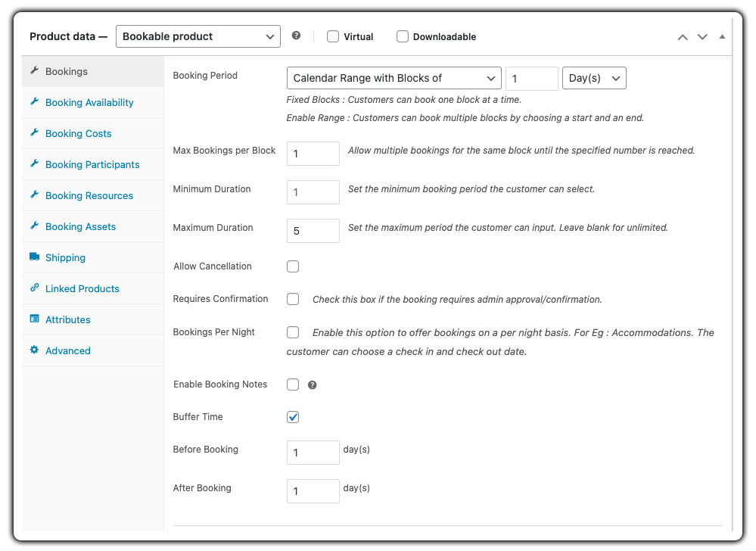This screenshot has height=551, width=756.
Task: Click the wrench icon beside Booking Participants
Action: click(34, 163)
